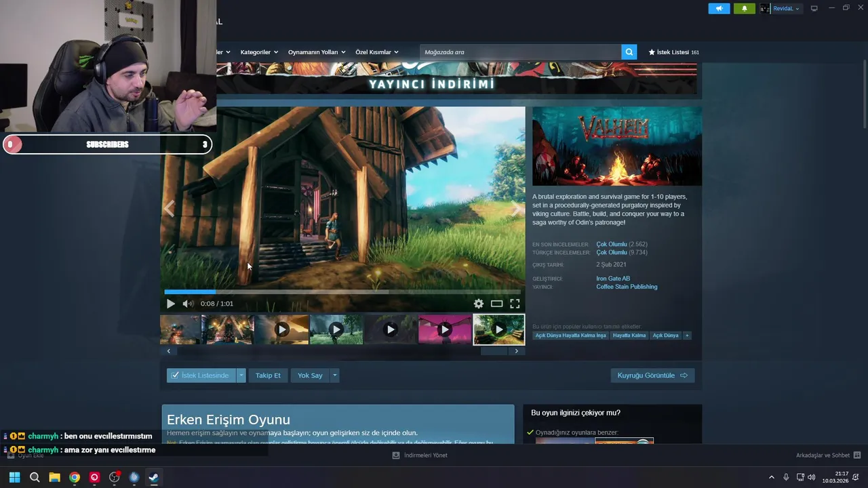Open the Özel Kısımlar dropdown menu

pos(377,52)
